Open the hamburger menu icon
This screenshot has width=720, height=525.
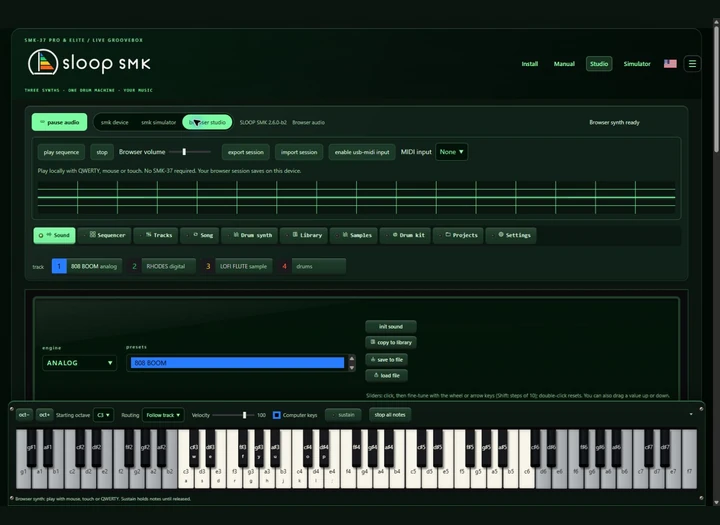692,64
